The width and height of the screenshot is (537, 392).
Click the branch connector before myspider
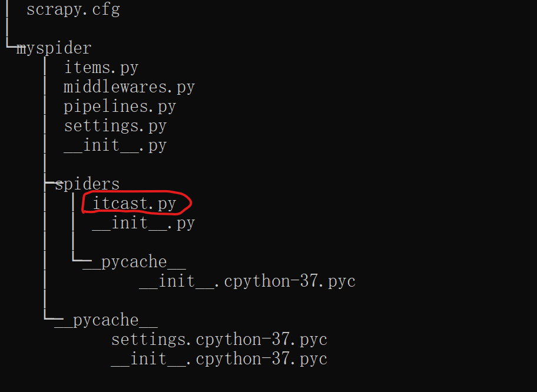click(11, 45)
